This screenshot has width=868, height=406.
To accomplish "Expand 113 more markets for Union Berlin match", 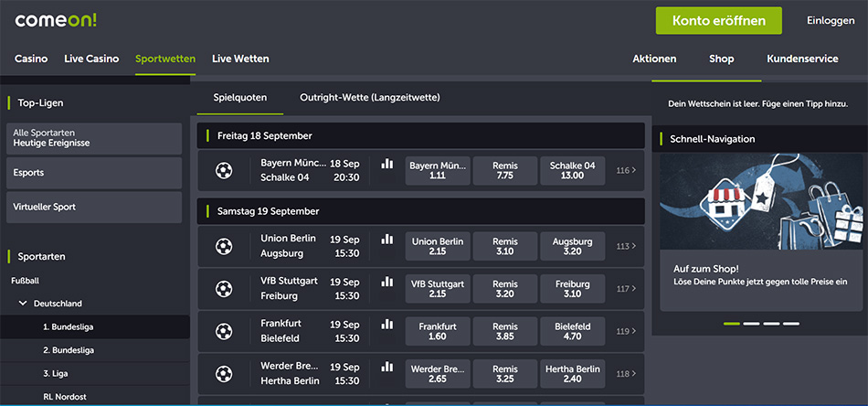I will 626,247.
